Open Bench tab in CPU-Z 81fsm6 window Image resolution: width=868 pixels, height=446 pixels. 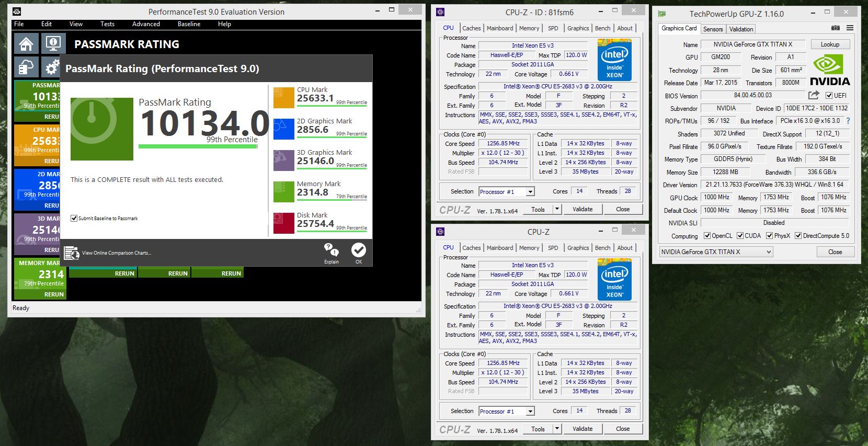(x=602, y=28)
